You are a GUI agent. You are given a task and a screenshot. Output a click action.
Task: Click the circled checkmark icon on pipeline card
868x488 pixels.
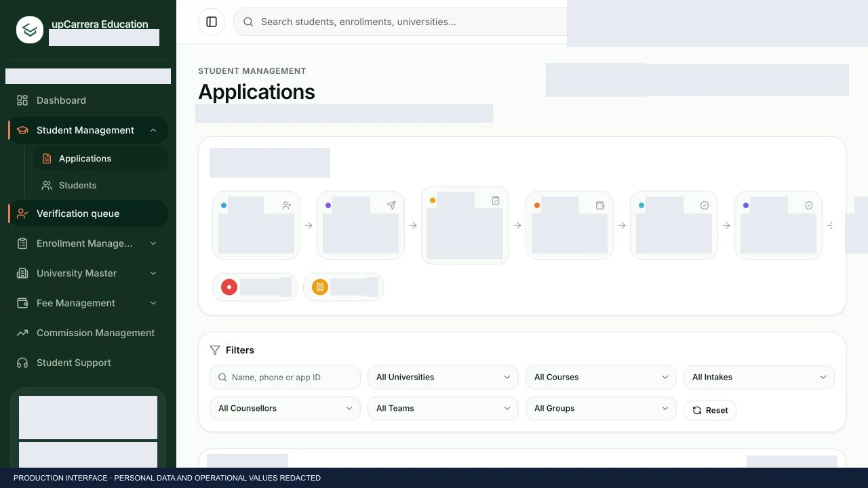(x=705, y=205)
